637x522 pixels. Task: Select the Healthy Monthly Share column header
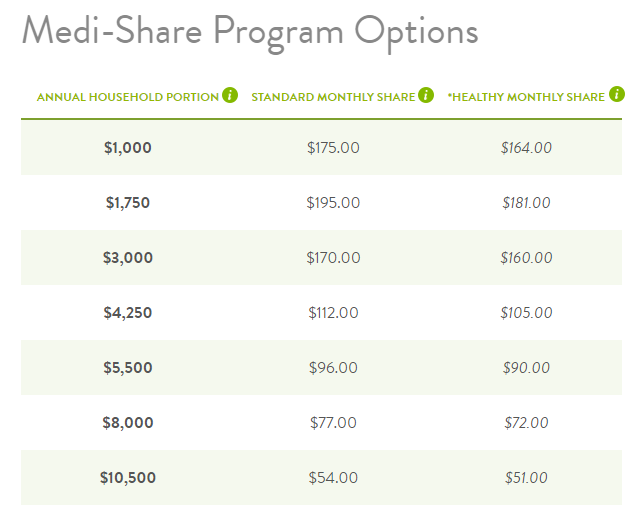[x=526, y=97]
